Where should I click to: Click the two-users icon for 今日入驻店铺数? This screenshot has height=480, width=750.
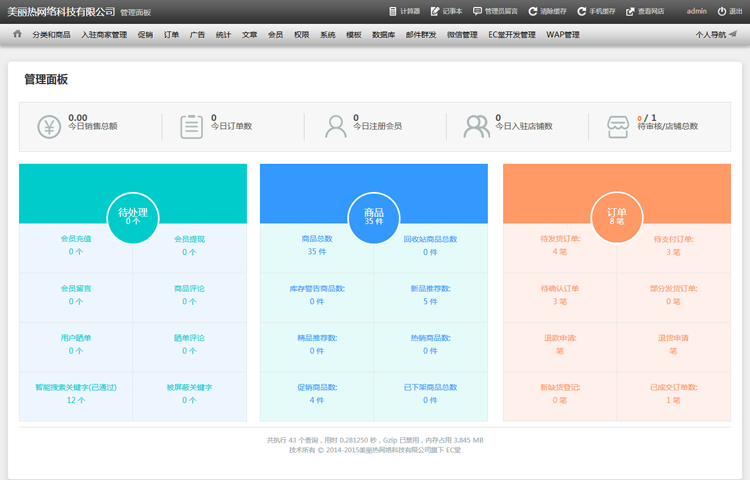(x=476, y=127)
